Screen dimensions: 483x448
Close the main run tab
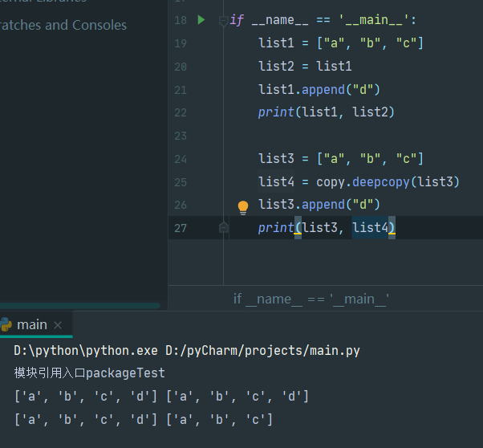point(58,325)
